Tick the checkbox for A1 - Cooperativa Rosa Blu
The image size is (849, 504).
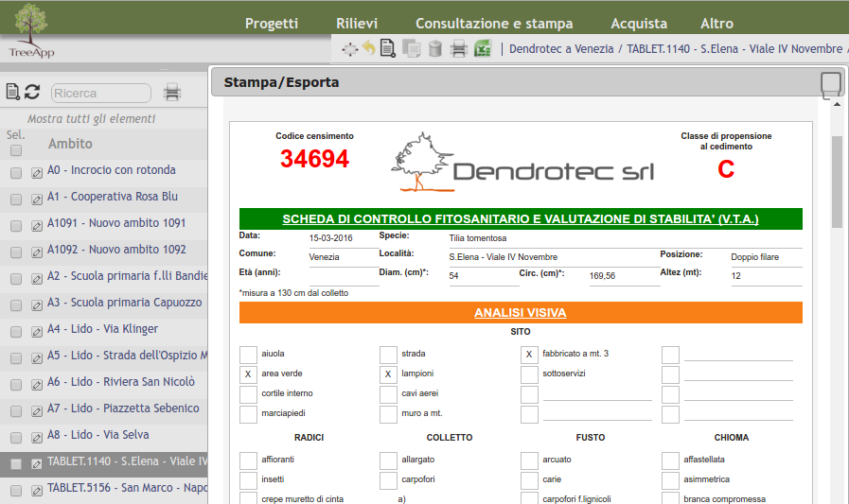coord(16,200)
